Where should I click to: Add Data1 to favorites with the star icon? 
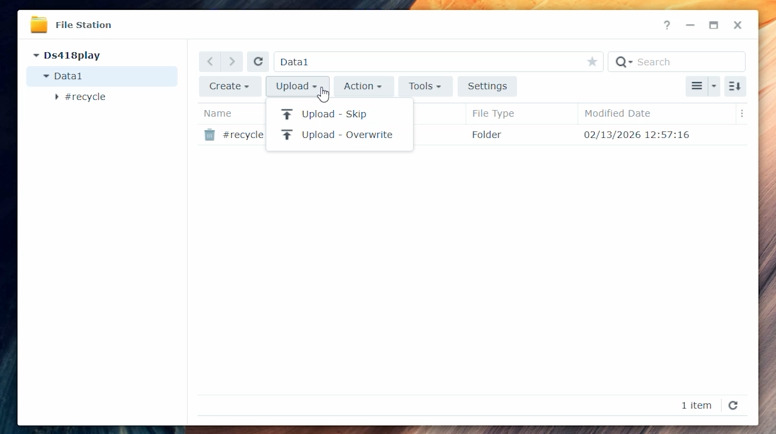592,62
